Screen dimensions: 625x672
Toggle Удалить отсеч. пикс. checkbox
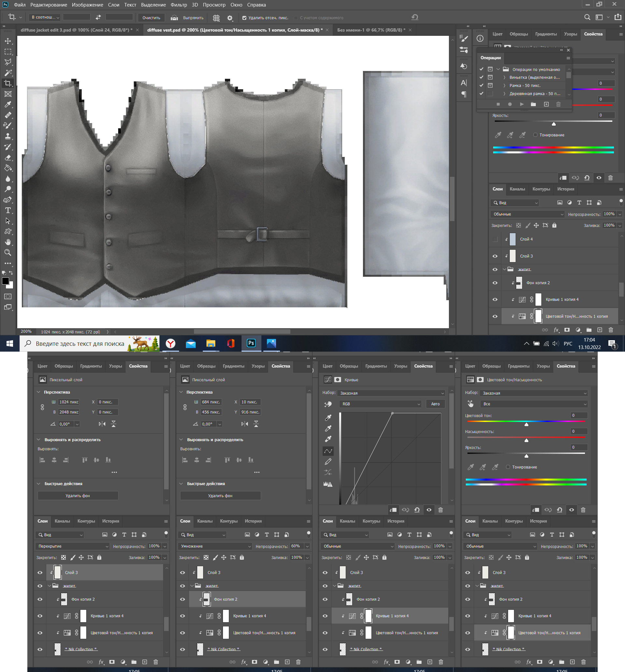[244, 18]
